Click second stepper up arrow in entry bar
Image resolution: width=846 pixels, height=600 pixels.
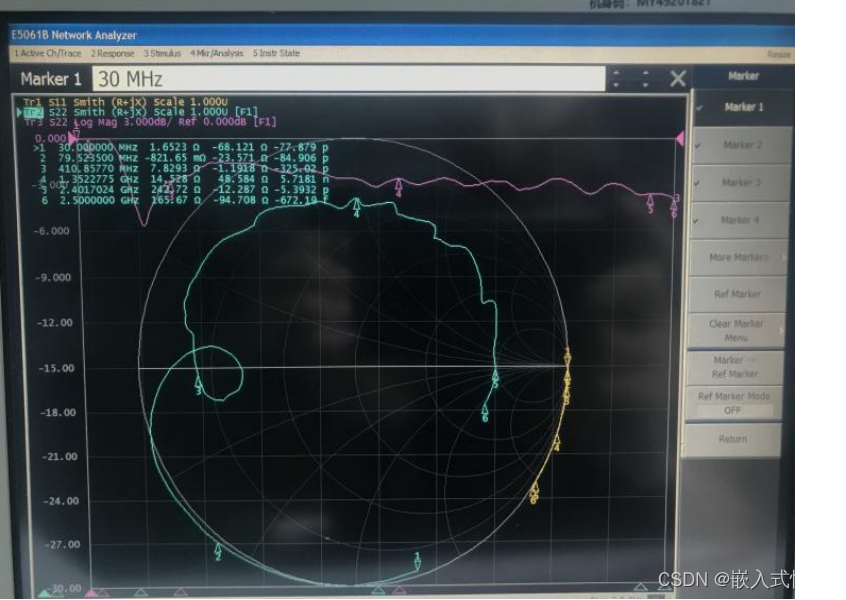[x=645, y=72]
